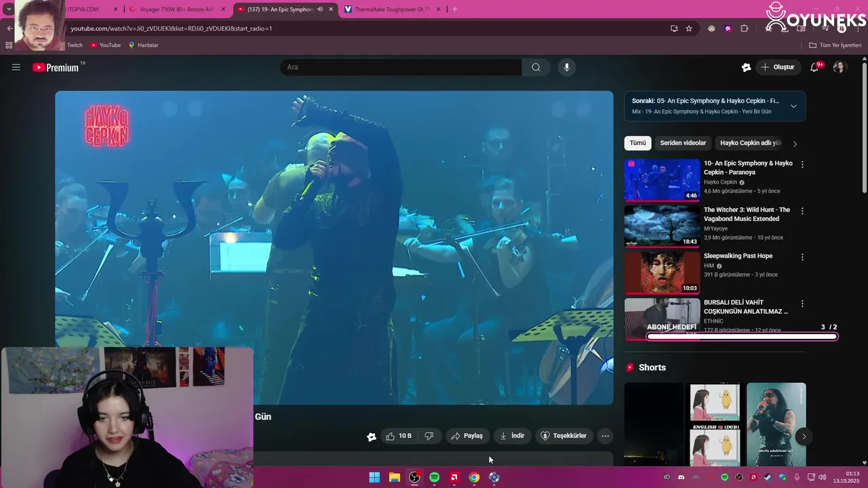
Task: Click the Paylaş share button
Action: coord(467,436)
